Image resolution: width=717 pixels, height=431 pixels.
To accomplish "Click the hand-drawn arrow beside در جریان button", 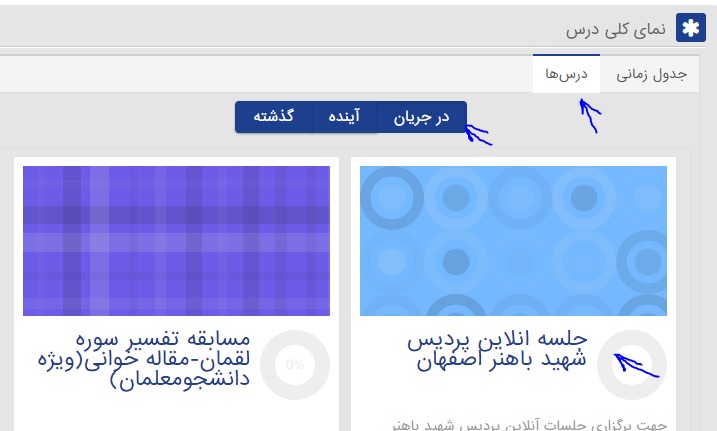I will 478,133.
